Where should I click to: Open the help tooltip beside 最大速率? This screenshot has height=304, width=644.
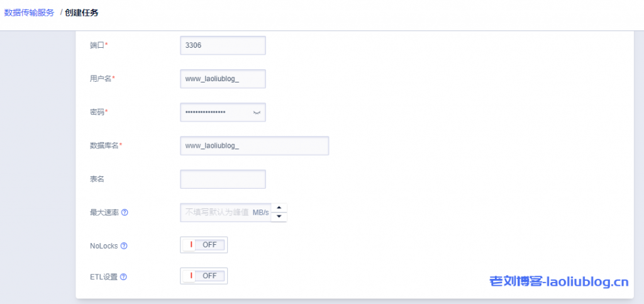[x=125, y=213]
